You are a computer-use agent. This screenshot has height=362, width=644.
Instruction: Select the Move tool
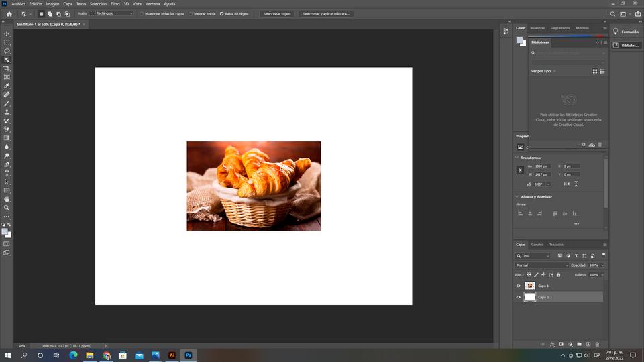tap(7, 34)
